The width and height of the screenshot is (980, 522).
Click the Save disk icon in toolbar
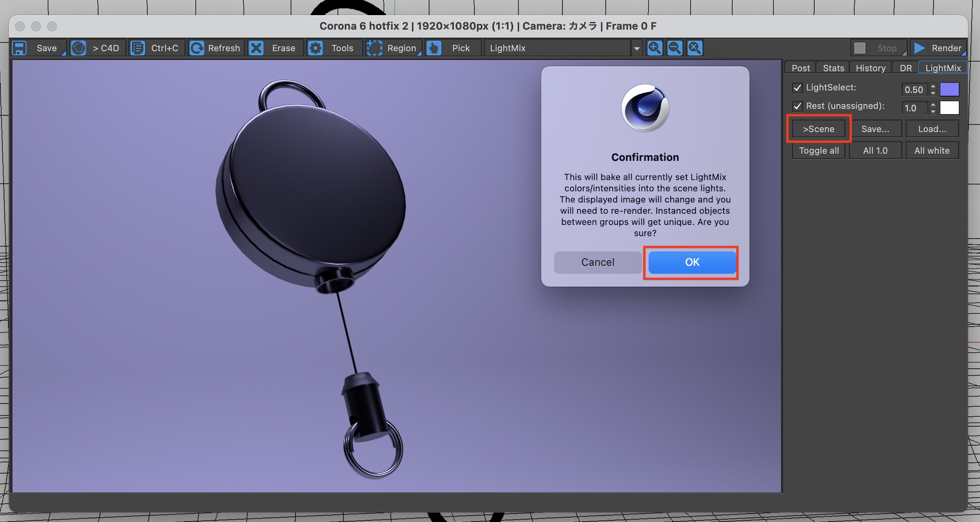click(20, 48)
